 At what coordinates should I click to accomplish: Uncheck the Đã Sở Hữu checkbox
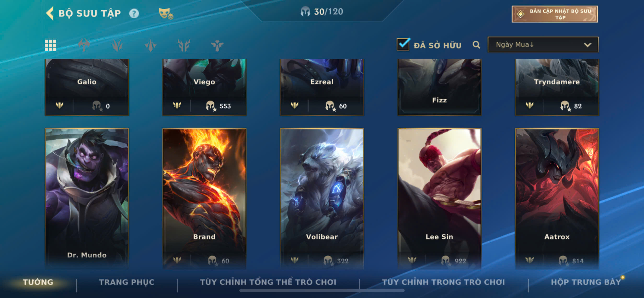coord(403,44)
